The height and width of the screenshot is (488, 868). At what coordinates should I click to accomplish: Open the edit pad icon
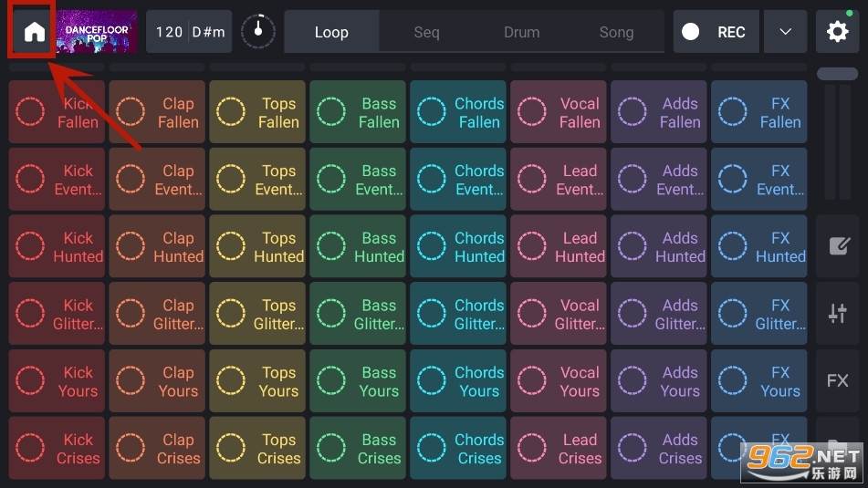pos(838,245)
